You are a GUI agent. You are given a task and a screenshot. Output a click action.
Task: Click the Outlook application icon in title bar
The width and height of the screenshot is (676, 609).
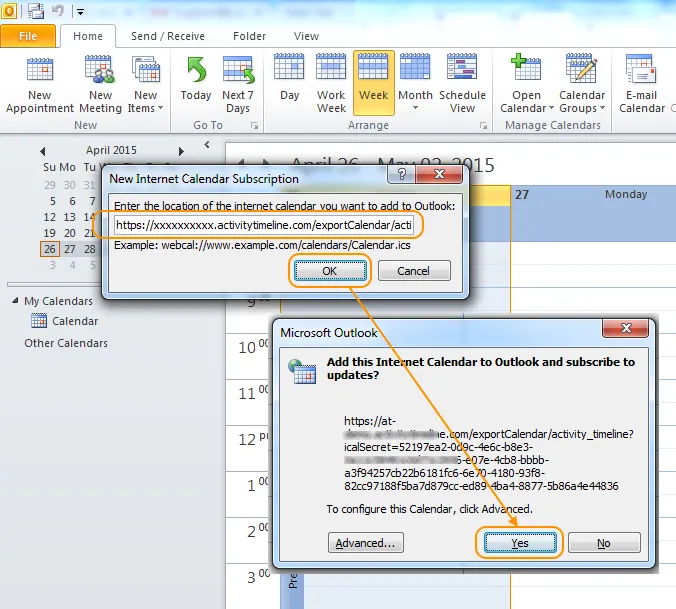point(9,11)
